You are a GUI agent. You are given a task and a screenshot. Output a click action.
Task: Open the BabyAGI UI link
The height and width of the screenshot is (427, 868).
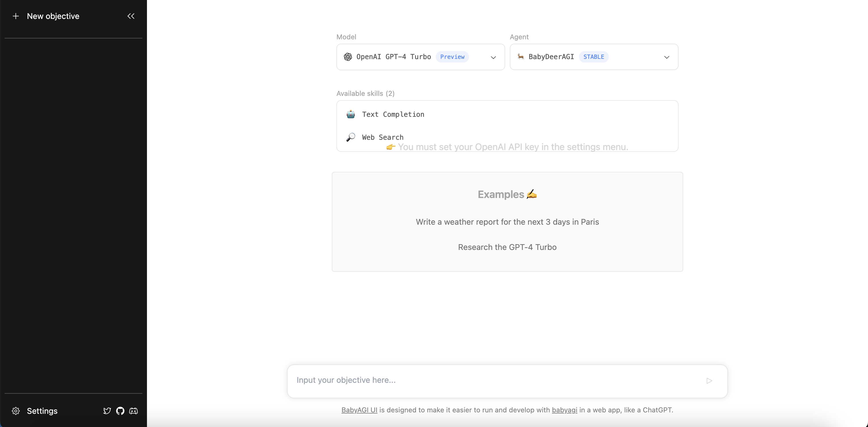click(x=359, y=410)
